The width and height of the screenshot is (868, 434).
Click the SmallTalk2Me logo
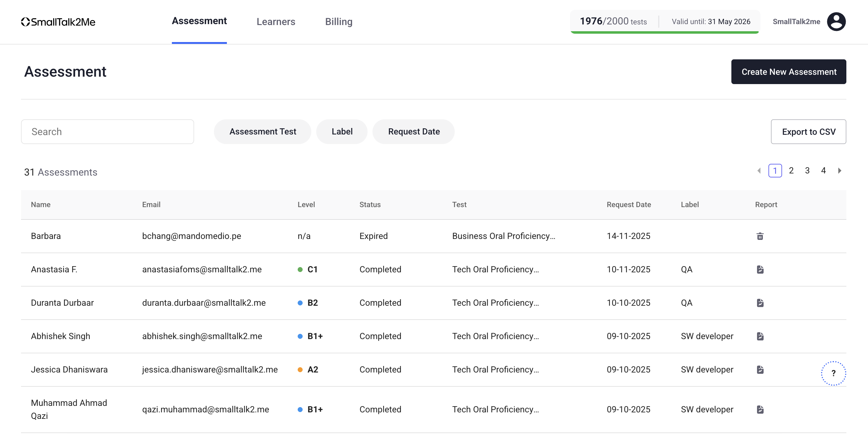pos(58,22)
